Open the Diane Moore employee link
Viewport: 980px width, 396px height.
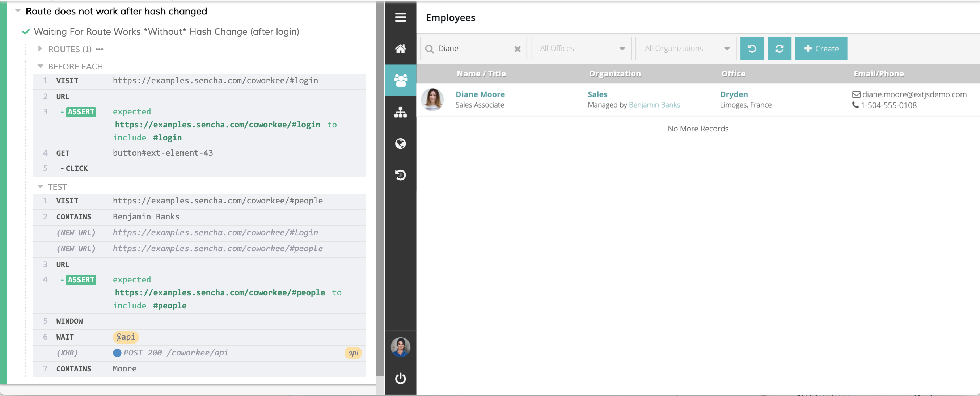480,94
